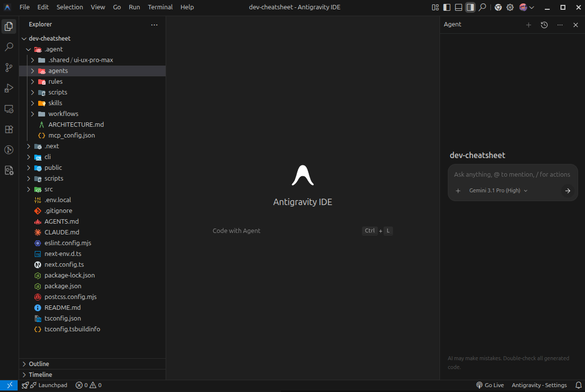Viewport: 585px width, 392px height.
Task: Click the remote connection icon in status bar
Action: click(x=9, y=385)
